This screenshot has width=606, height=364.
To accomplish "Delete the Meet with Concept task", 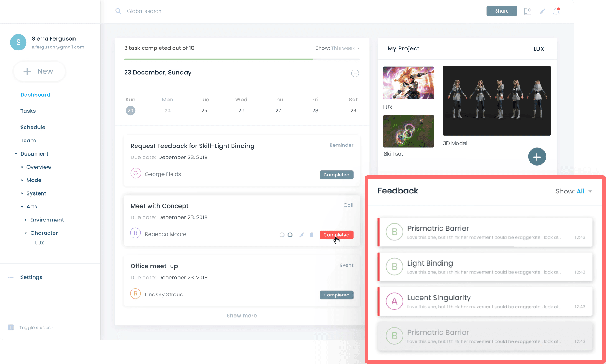I will (311, 235).
